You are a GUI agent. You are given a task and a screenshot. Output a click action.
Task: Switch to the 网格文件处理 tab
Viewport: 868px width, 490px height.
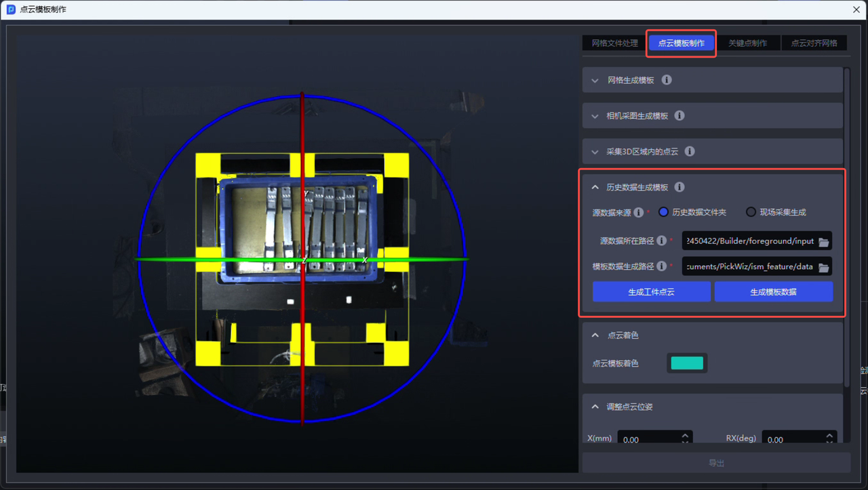click(x=614, y=43)
